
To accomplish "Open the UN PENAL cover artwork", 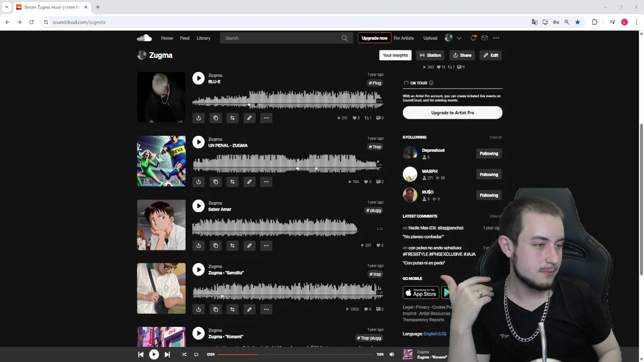I will [x=162, y=161].
